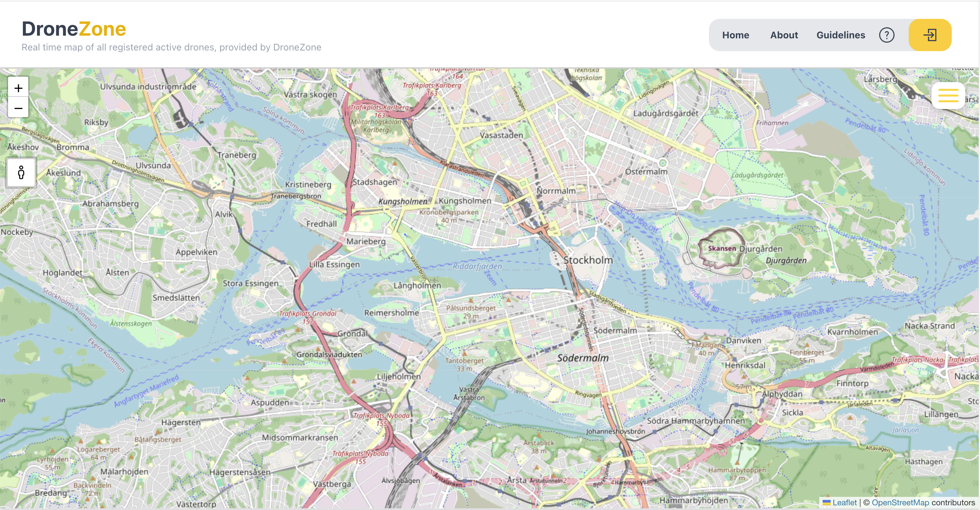
Task: Click the Ukrainian flag icon beside Leaflet
Action: (x=826, y=502)
